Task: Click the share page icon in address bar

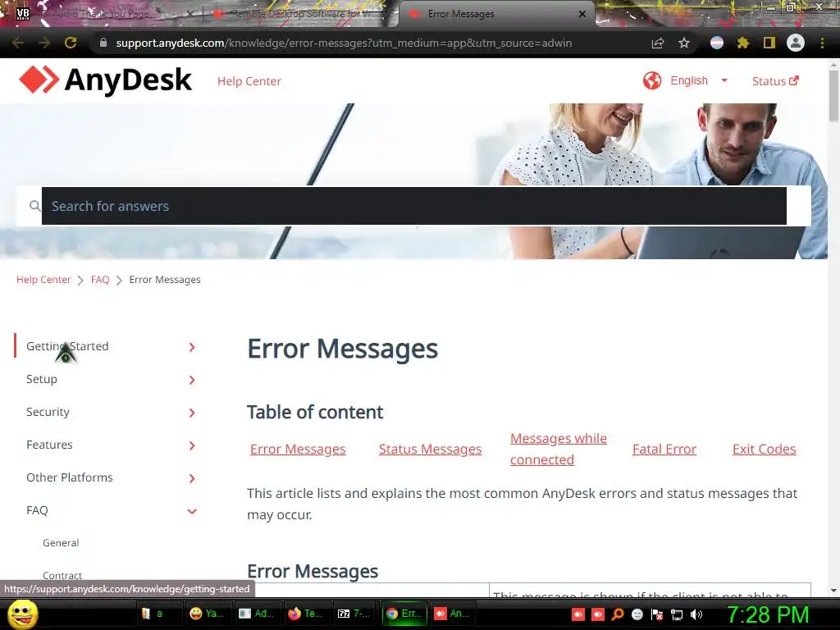Action: pos(658,43)
